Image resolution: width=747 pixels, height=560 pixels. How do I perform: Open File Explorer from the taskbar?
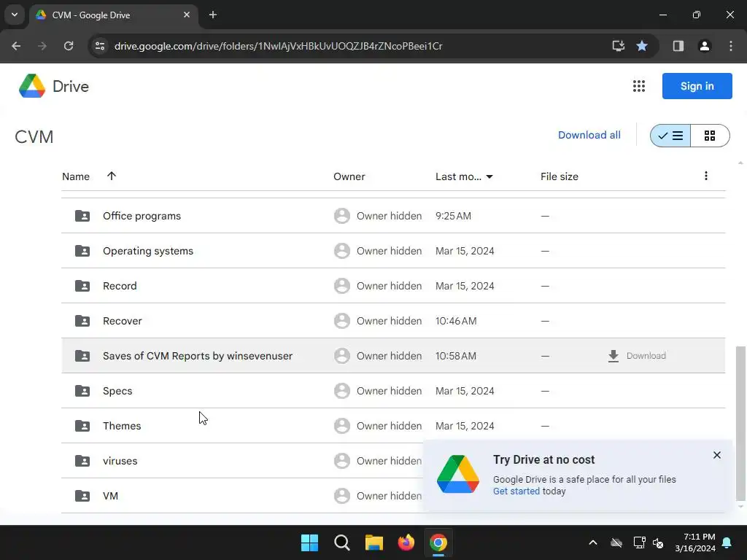[x=374, y=542]
